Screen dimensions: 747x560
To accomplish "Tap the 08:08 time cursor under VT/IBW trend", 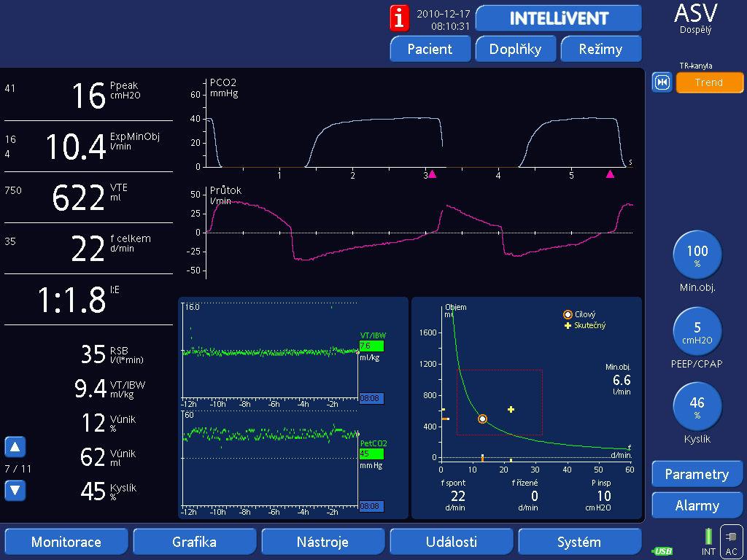I will pyautogui.click(x=371, y=398).
